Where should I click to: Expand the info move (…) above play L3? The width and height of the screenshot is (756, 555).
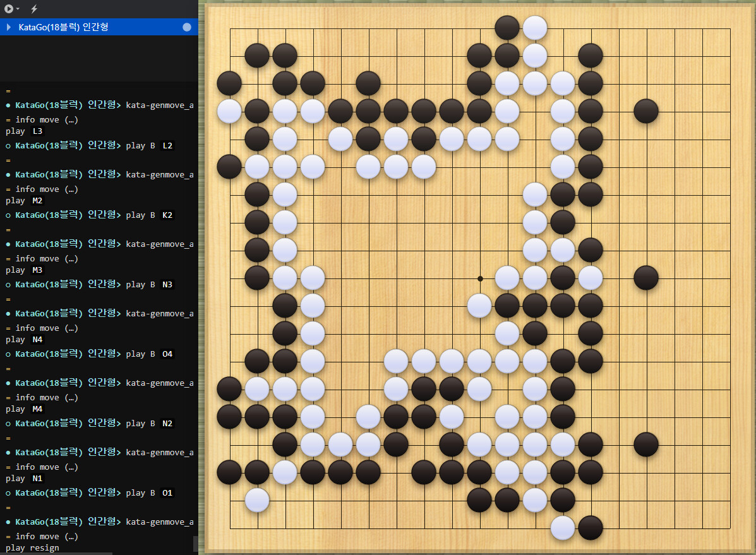47,119
